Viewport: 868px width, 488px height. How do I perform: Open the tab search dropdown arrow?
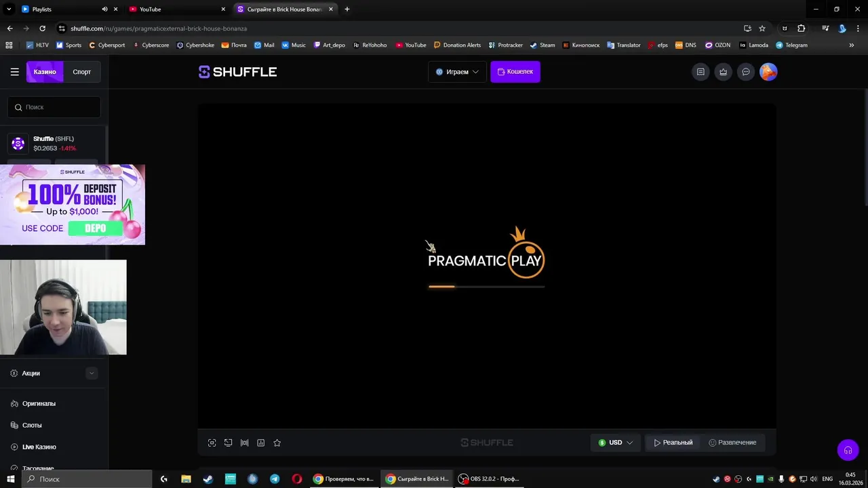9,9
